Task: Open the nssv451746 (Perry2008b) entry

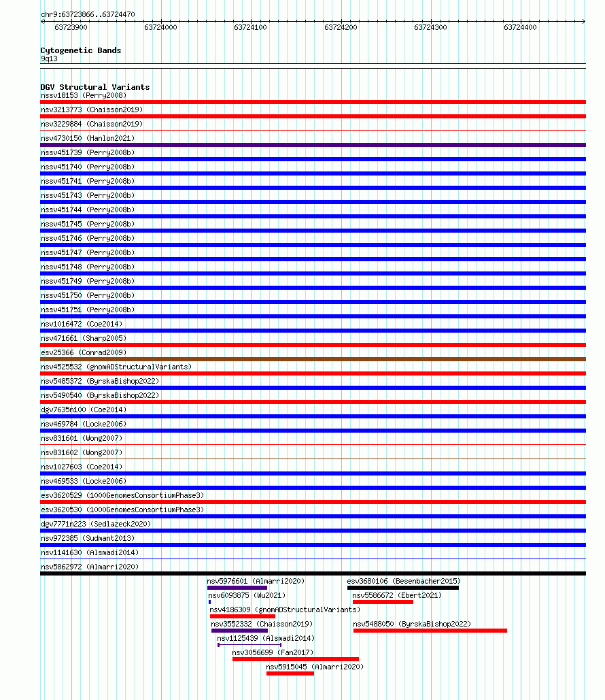Action: point(88,238)
